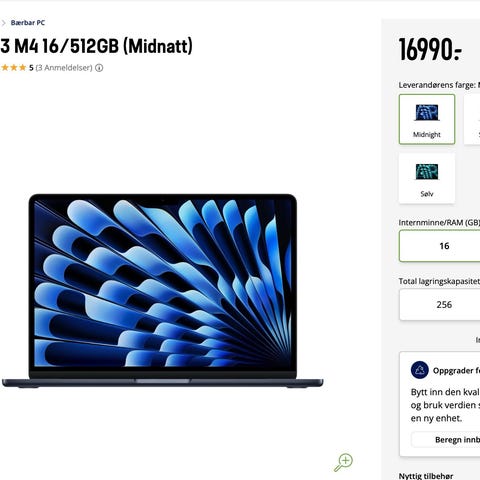Click the 16990 price text
This screenshot has width=480, height=480.
tap(430, 49)
